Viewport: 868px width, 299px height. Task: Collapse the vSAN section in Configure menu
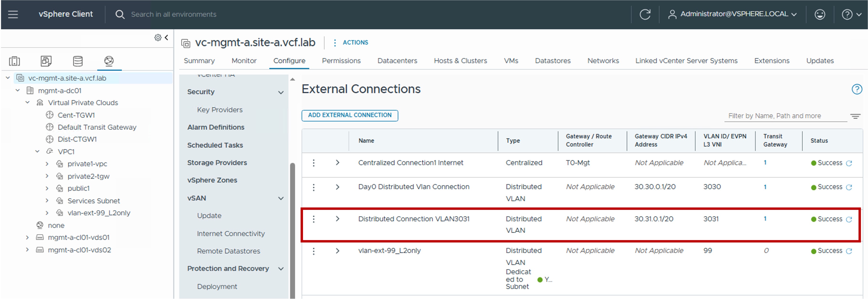coord(281,199)
